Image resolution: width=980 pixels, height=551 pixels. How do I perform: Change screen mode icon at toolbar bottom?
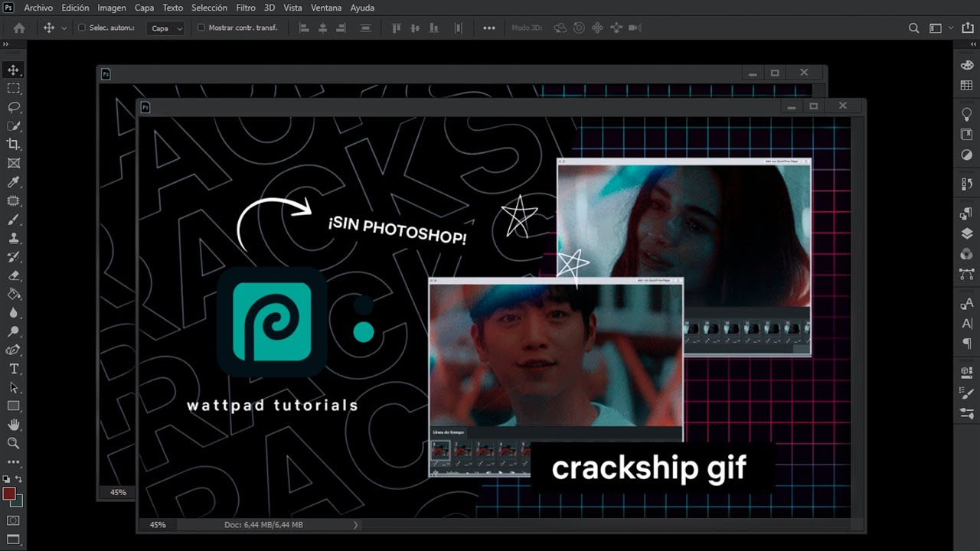click(13, 540)
